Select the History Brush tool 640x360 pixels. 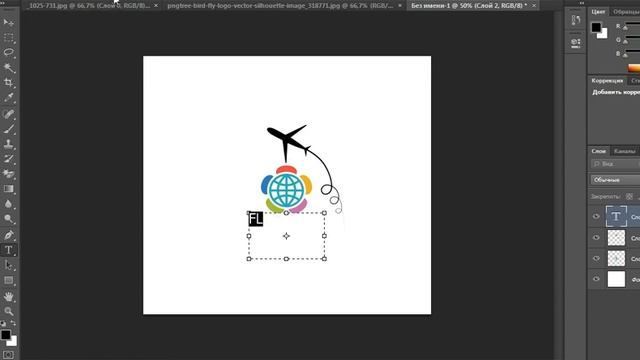tap(8, 159)
